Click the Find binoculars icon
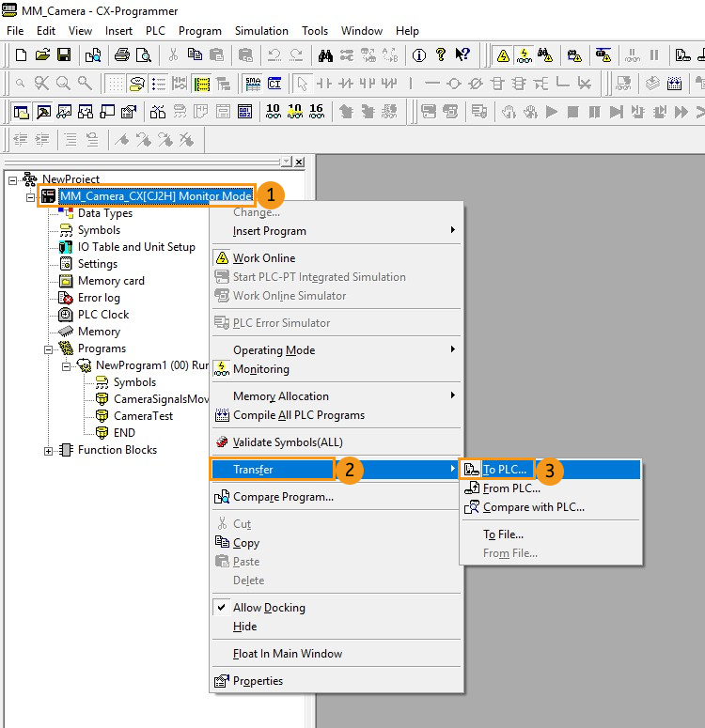This screenshot has width=705, height=728. tap(325, 55)
